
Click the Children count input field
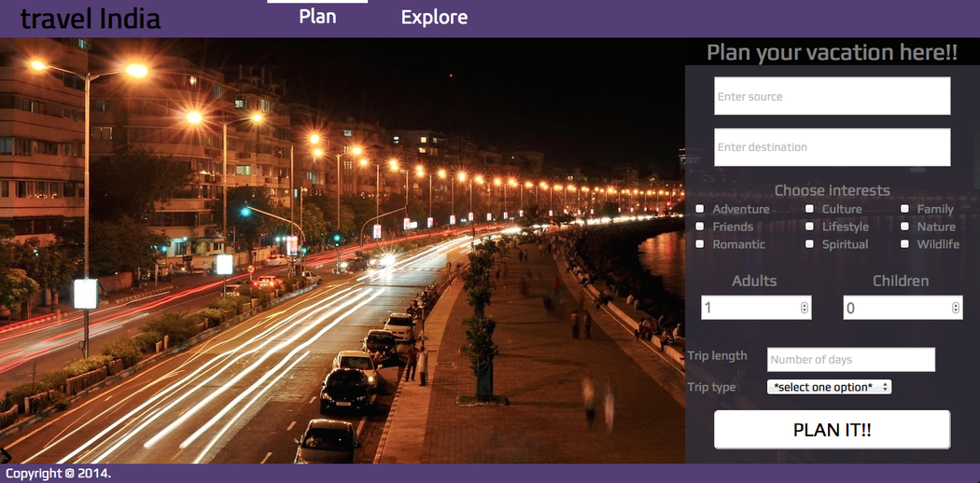pos(894,308)
